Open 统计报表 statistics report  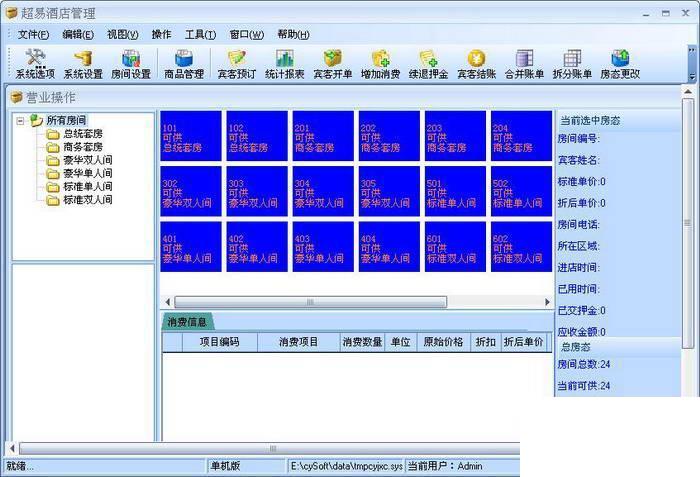pos(284,64)
